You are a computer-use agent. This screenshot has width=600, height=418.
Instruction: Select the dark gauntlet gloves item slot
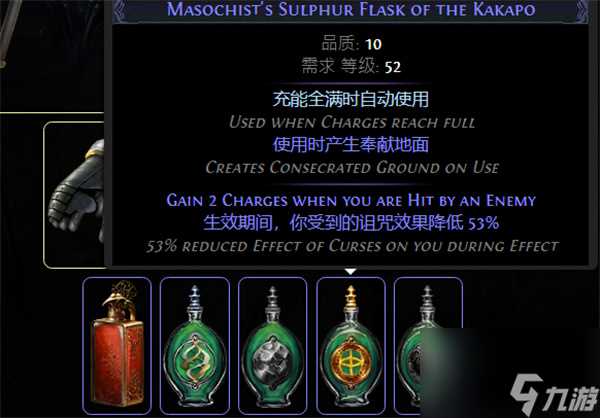tap(74, 195)
